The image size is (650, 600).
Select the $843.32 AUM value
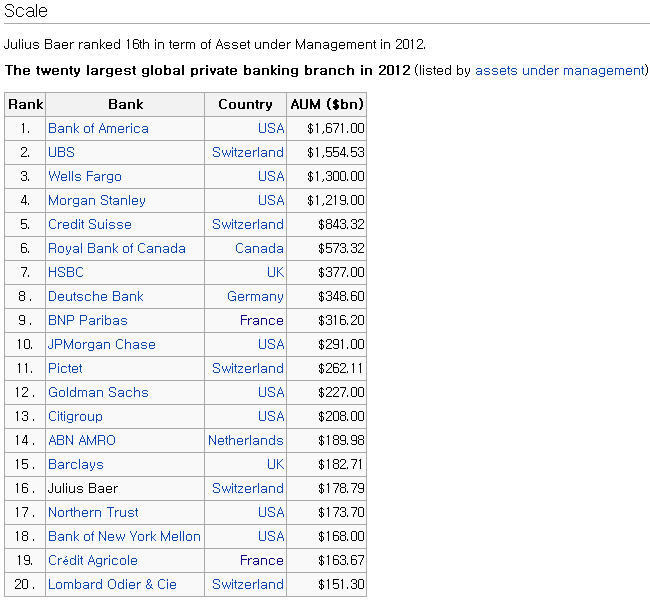(x=341, y=224)
